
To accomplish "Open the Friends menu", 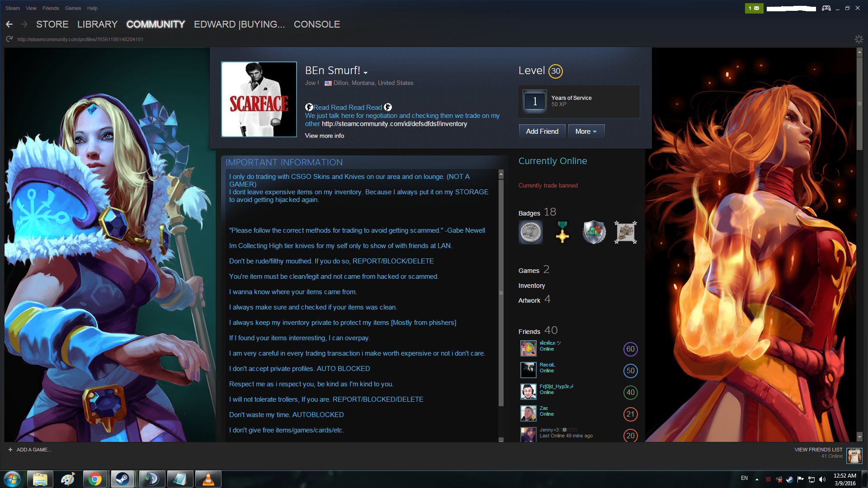I will pyautogui.click(x=51, y=8).
